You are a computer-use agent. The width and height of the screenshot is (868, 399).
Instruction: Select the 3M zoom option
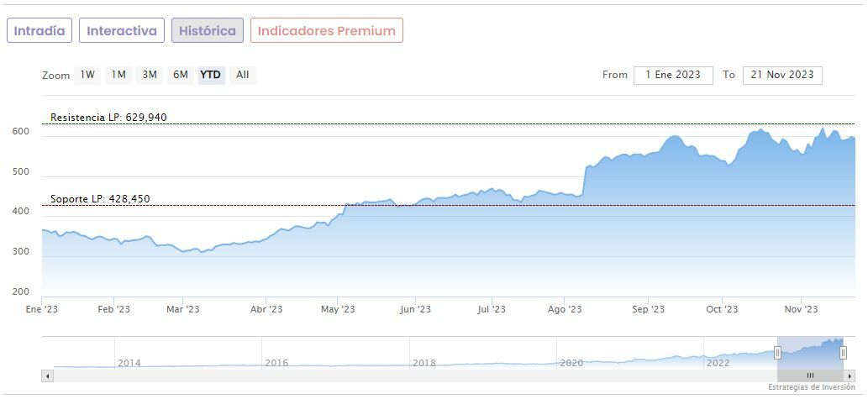point(150,75)
